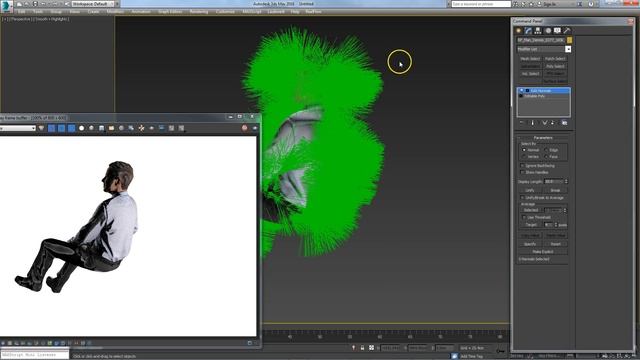Image resolution: width=640 pixels, height=360 pixels.
Task: Click the Poly Select button
Action: click(555, 66)
